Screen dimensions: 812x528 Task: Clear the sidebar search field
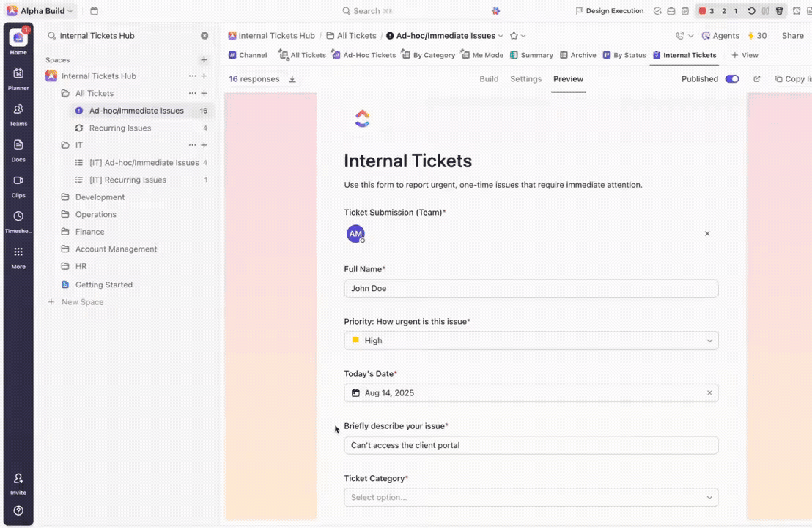(x=204, y=36)
